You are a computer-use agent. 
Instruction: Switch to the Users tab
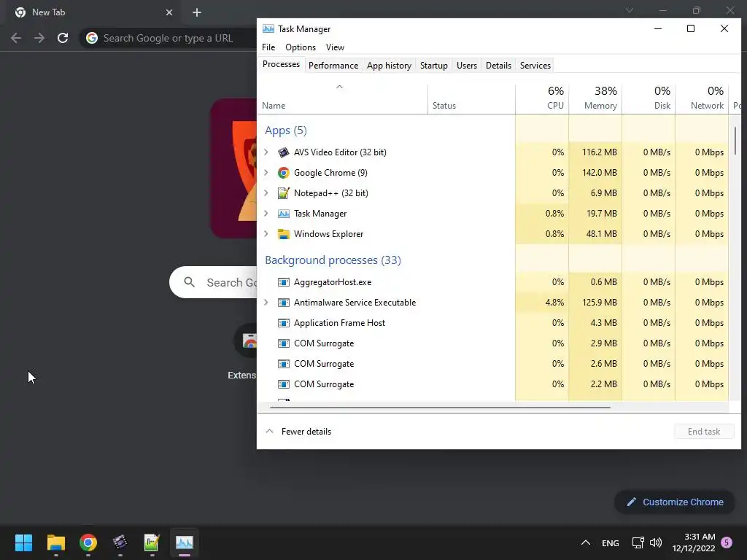click(x=467, y=65)
